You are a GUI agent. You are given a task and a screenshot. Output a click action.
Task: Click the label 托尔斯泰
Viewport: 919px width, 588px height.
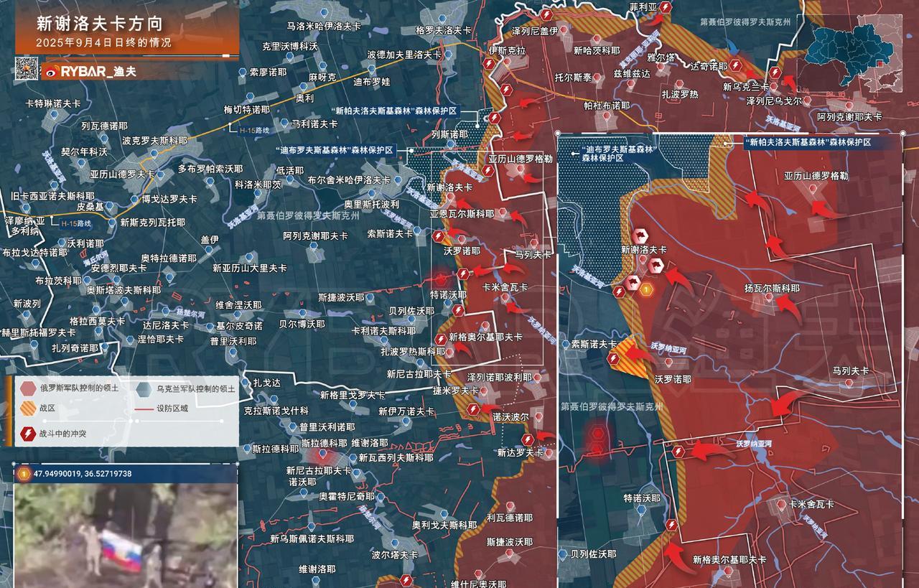pos(574,77)
